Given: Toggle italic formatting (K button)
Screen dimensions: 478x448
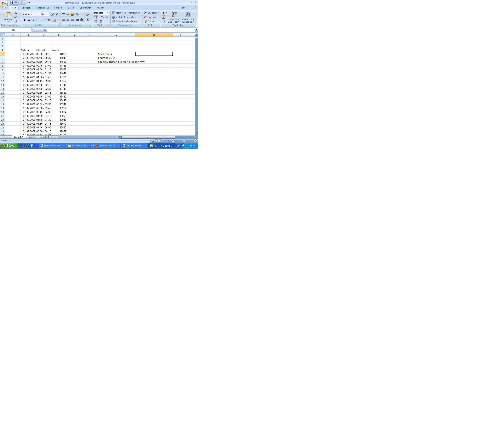Looking at the screenshot, I should [x=29, y=20].
